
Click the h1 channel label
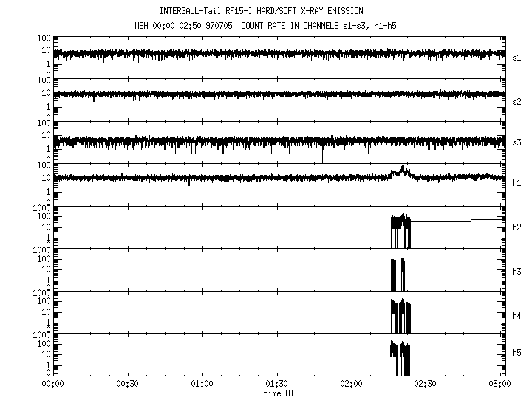517,183
